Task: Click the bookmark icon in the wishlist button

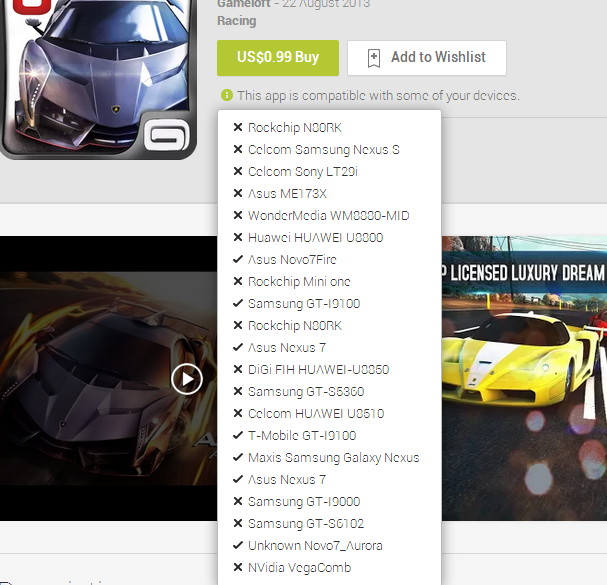Action: 374,58
